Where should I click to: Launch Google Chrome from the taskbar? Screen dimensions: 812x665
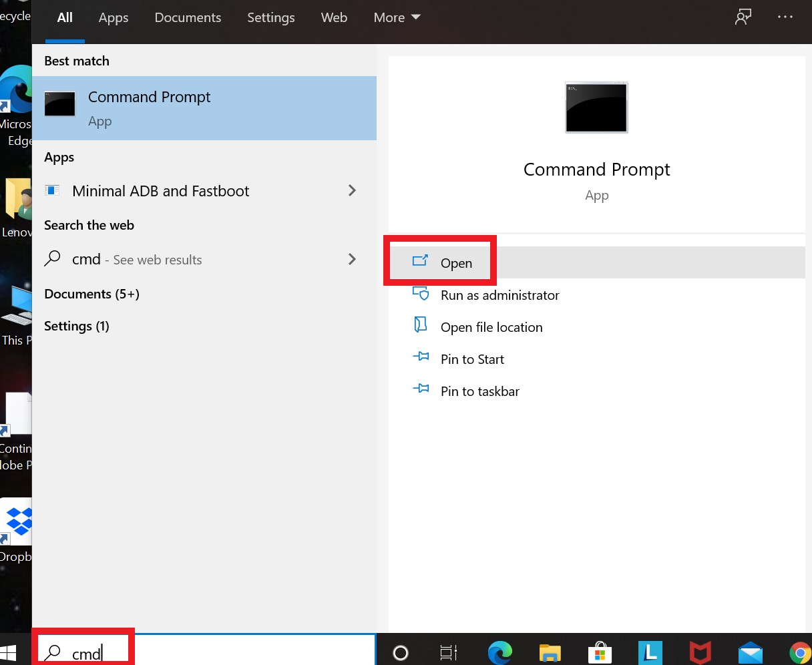800,652
